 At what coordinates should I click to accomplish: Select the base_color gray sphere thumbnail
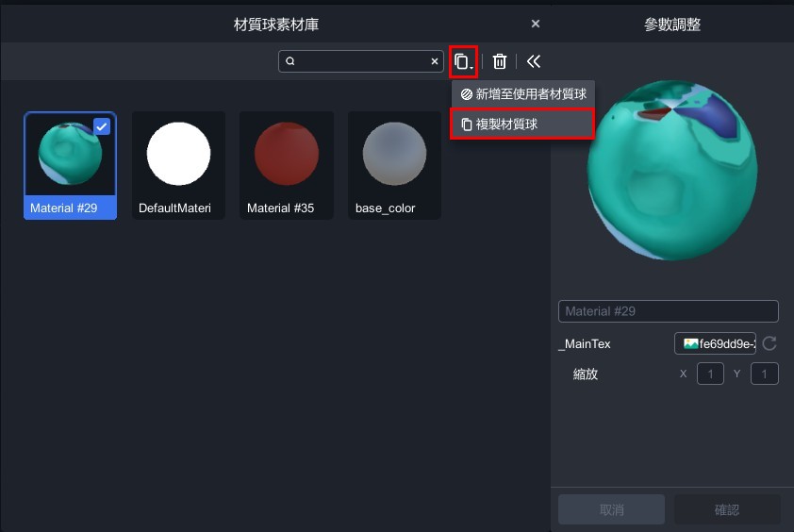point(395,154)
